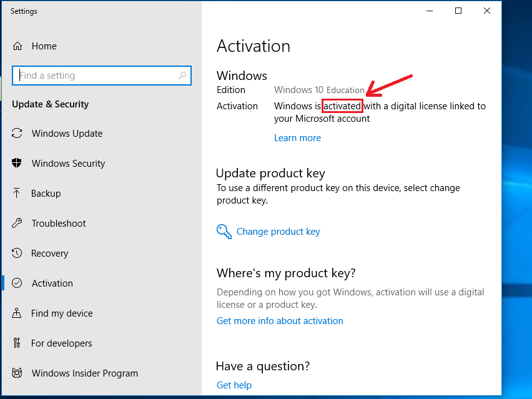This screenshot has height=399, width=532.
Task: Maximize the Settings window
Action: click(458, 11)
